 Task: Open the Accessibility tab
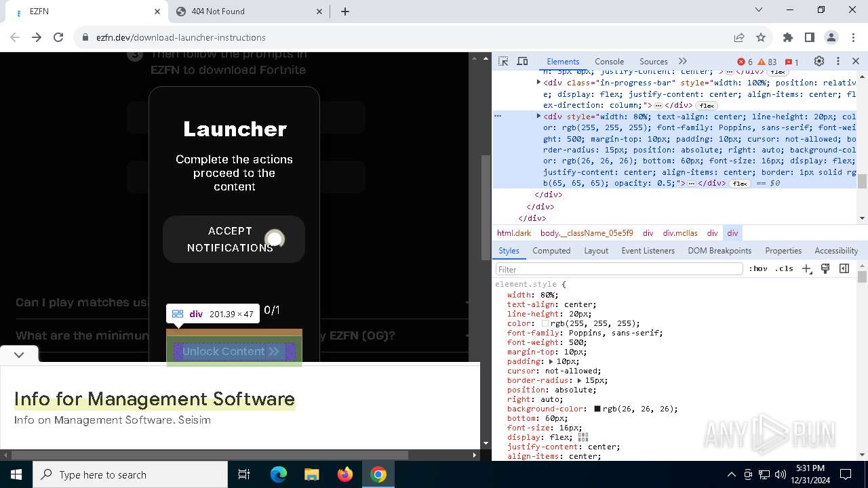pos(836,251)
